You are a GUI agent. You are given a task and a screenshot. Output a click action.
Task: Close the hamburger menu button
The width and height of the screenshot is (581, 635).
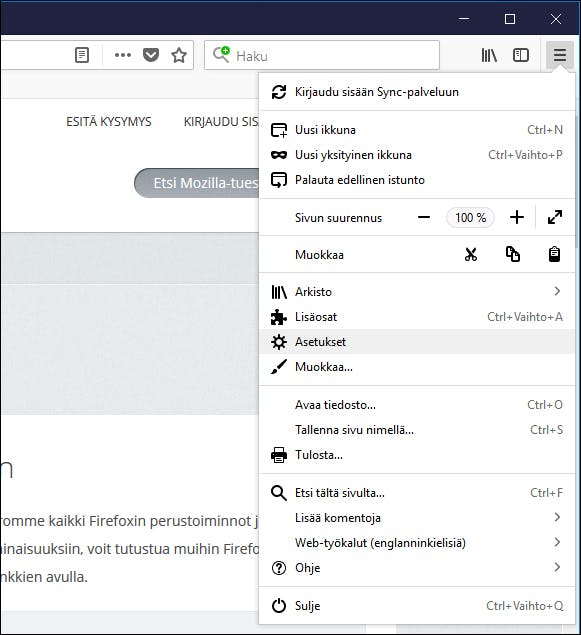point(560,55)
